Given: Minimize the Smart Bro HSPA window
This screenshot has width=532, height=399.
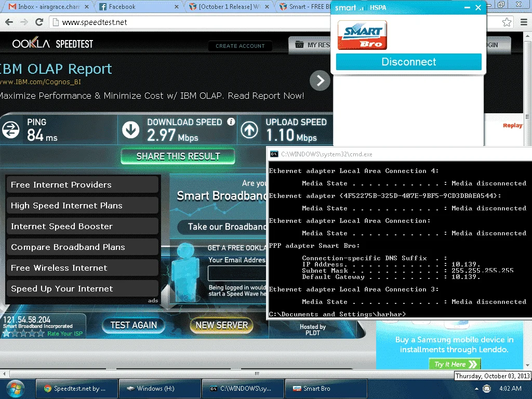Looking at the screenshot, I should 467,7.
